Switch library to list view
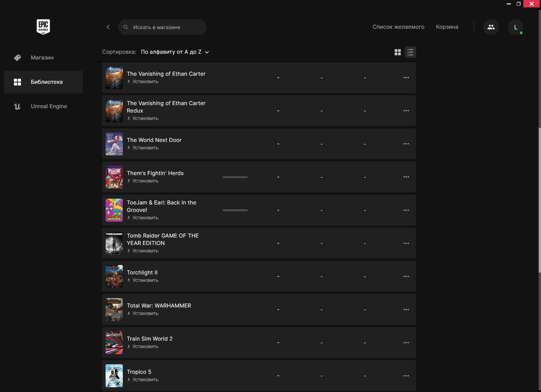Viewport: 541px width, 392px height. point(410,52)
